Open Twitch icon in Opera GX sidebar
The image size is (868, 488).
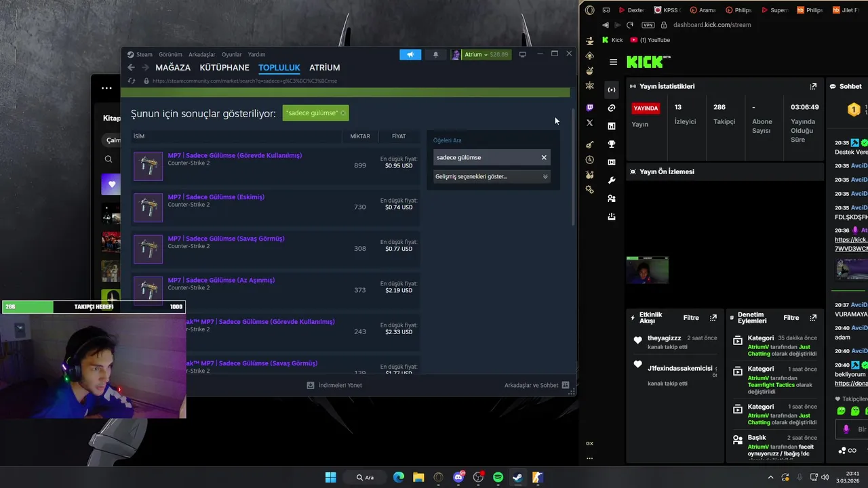coord(589,107)
